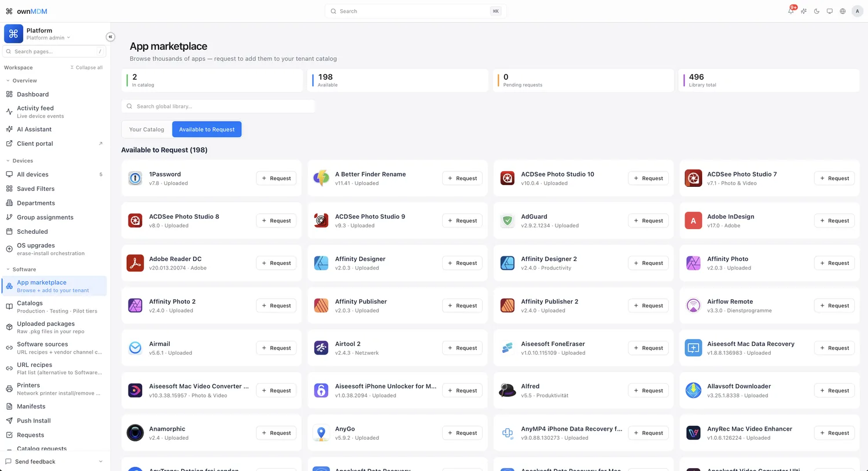Click the 496 Library total stat card
The image size is (868, 471).
(x=768, y=80)
